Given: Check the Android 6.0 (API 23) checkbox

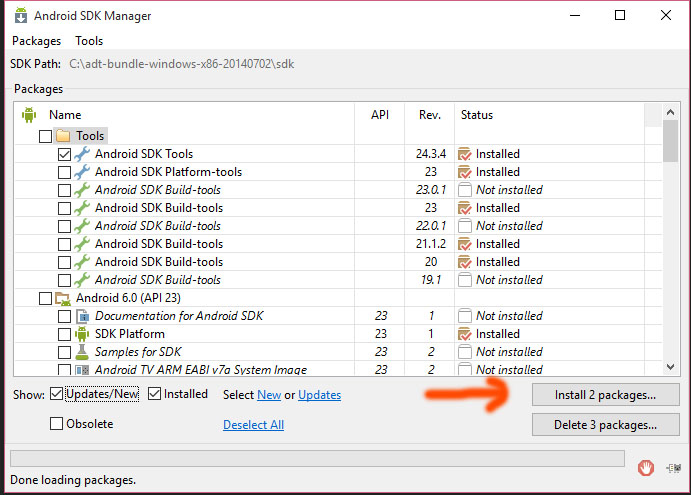Looking at the screenshot, I should coord(45,298).
